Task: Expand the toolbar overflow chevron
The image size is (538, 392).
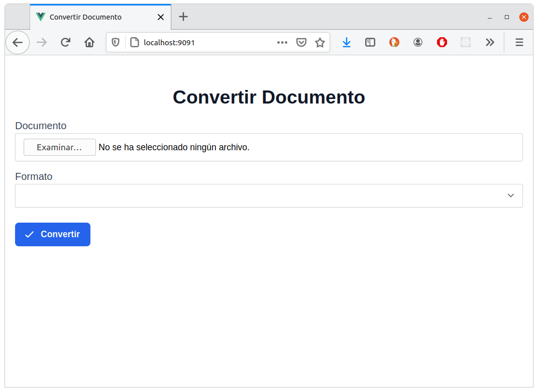Action: [490, 42]
